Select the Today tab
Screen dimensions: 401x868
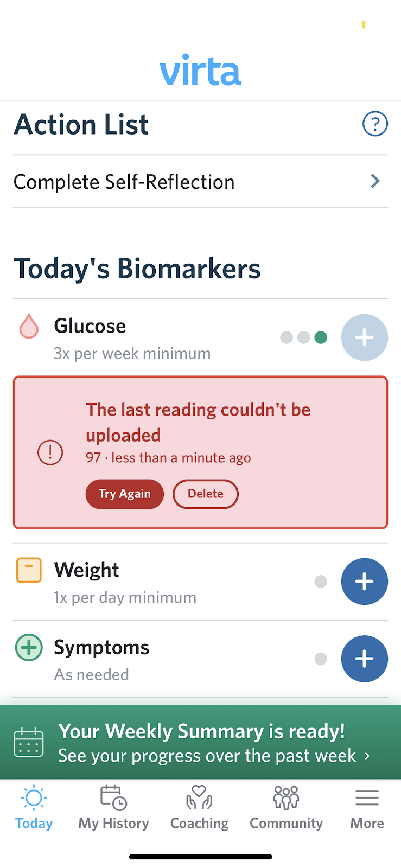pos(34,808)
